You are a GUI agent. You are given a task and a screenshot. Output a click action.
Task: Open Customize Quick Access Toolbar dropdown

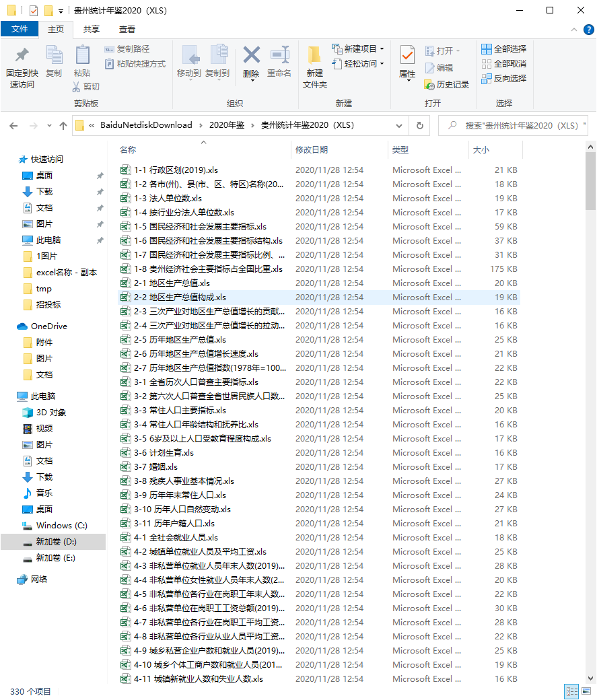(61, 11)
